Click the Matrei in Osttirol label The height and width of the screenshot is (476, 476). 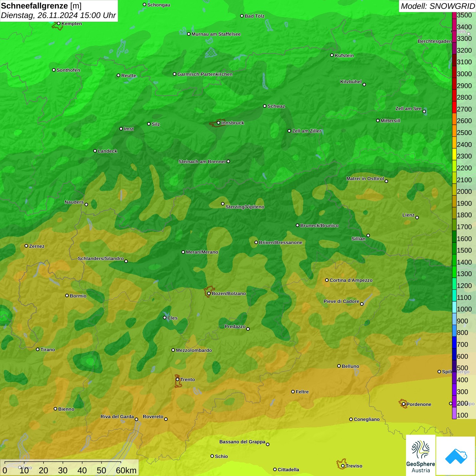[x=365, y=178]
